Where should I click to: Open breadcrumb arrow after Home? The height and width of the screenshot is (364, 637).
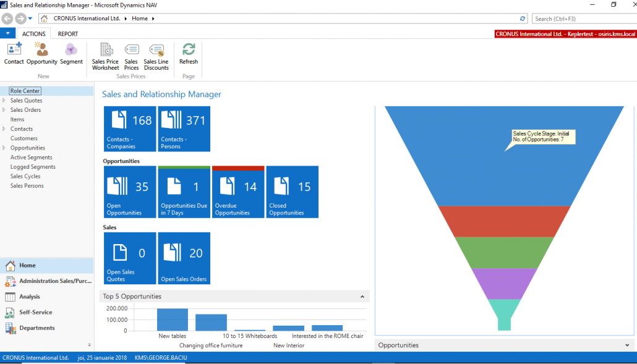(153, 19)
